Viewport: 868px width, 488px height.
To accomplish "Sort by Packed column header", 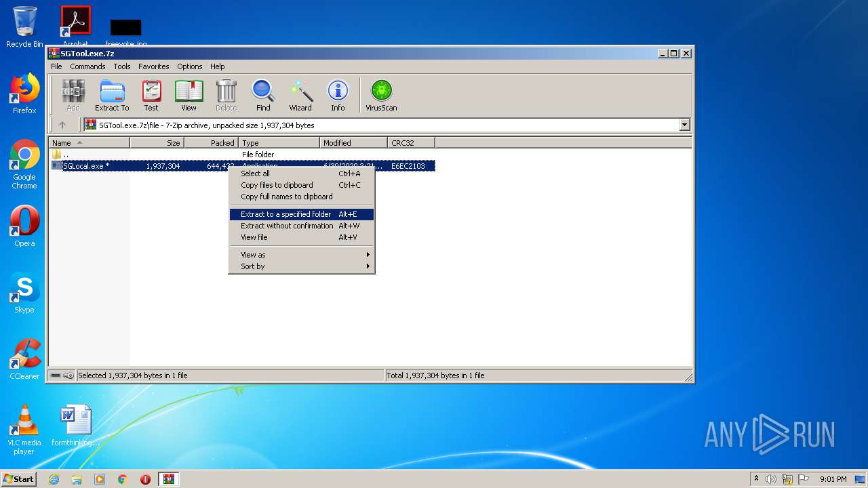I will coord(211,142).
